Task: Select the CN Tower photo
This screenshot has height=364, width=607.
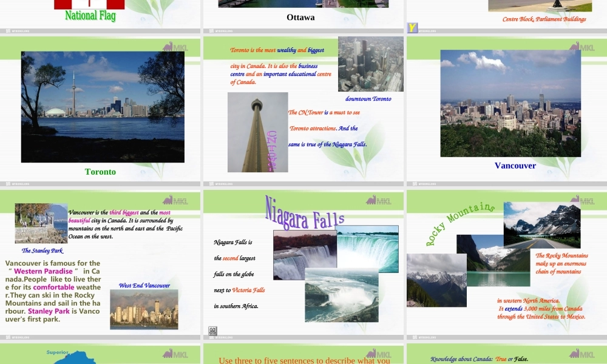Action: [257, 132]
